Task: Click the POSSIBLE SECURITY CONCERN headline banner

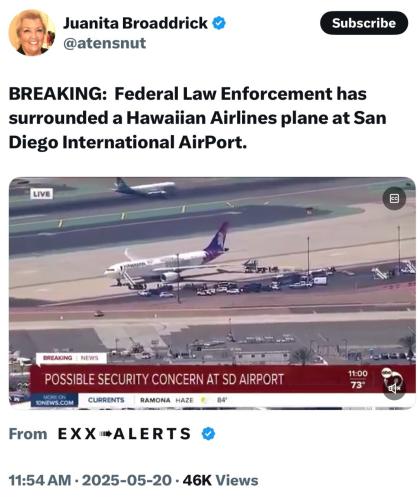Action: [164, 379]
